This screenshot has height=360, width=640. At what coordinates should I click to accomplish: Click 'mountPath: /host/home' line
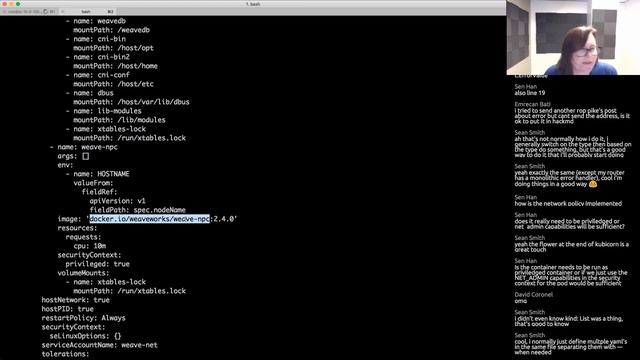pyautogui.click(x=116, y=66)
